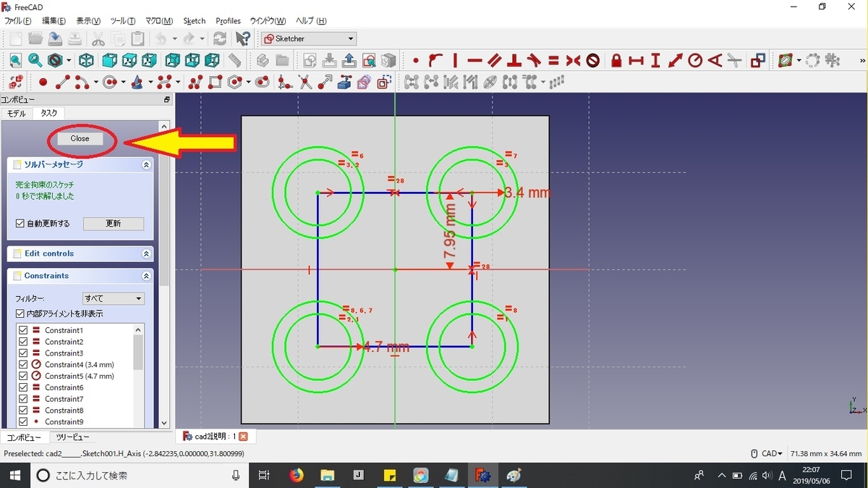The image size is (868, 488).
Task: Apply the coincident point constraint
Action: [416, 61]
